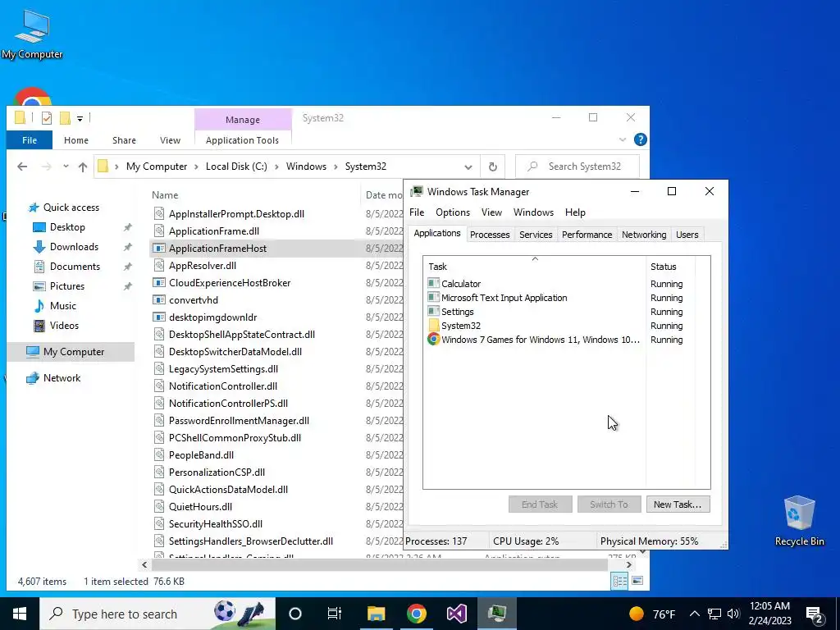Image resolution: width=840 pixels, height=630 pixels.
Task: Click the Search System32 field
Action: pyautogui.click(x=577, y=167)
